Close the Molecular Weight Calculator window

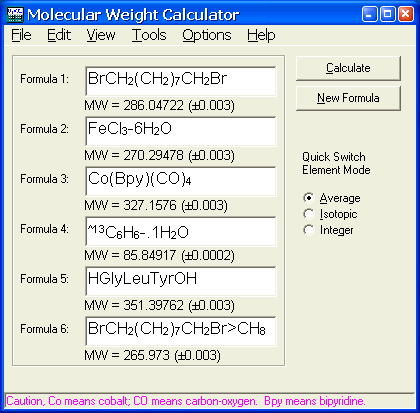405,14
